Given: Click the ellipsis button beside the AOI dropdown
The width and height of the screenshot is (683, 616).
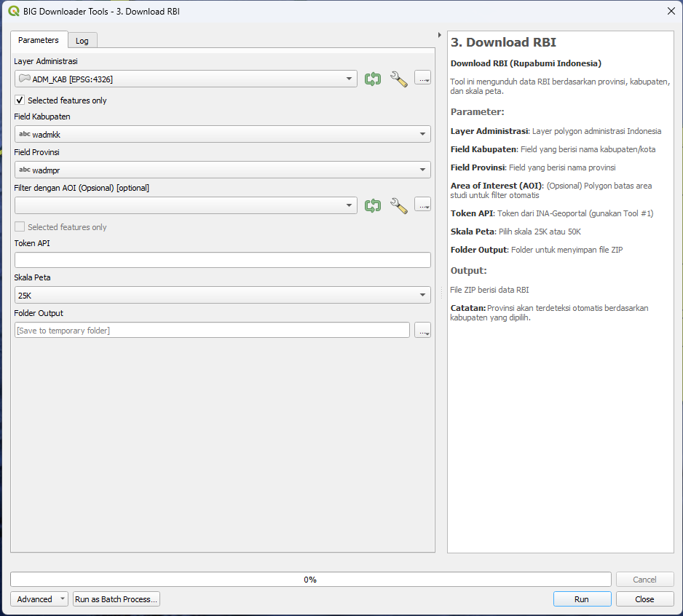Looking at the screenshot, I should 422,205.
